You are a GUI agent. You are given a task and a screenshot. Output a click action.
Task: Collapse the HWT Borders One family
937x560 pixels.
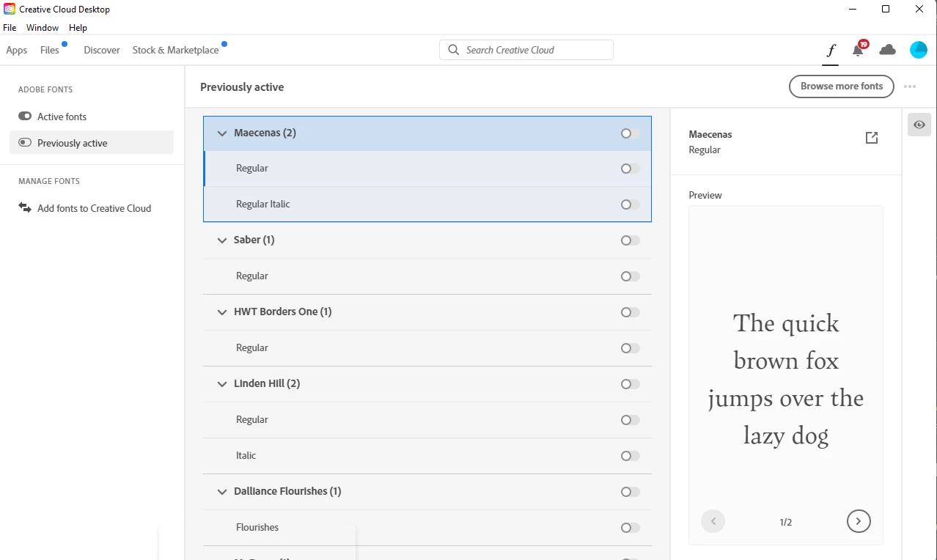pyautogui.click(x=222, y=312)
